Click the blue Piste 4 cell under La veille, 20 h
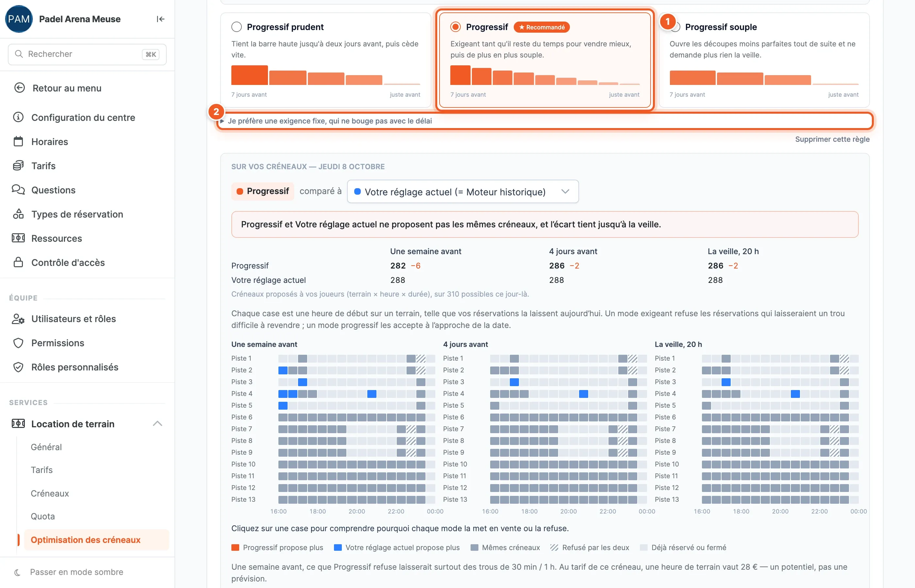The width and height of the screenshot is (915, 588). [795, 394]
